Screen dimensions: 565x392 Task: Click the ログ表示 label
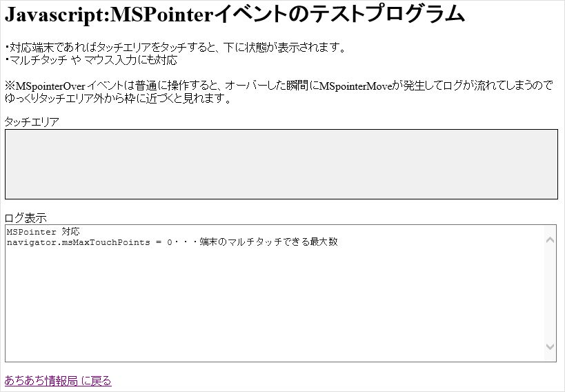(x=26, y=218)
